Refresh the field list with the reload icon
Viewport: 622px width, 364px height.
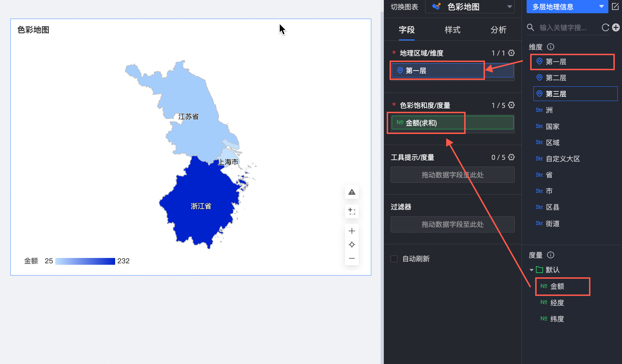(x=605, y=28)
